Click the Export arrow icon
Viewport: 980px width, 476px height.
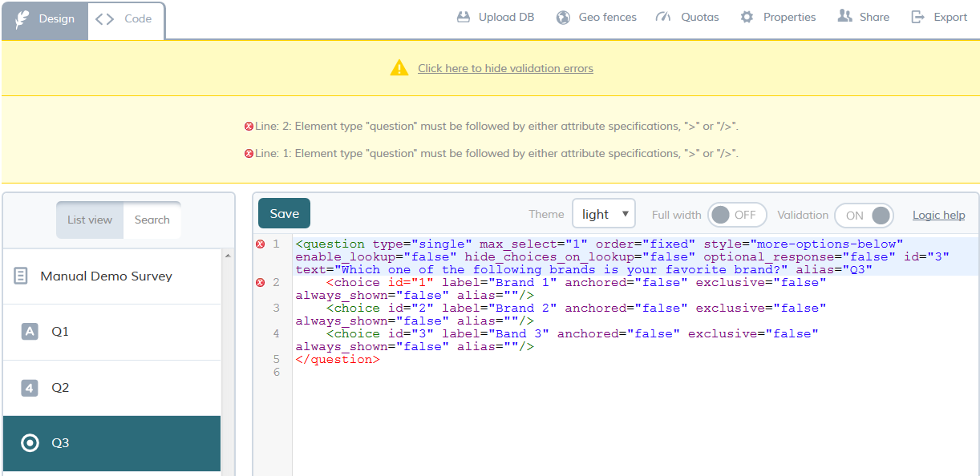tap(918, 17)
